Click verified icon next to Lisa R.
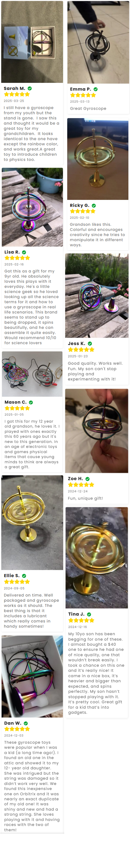Image resolution: width=130 pixels, height=868 pixels. (x=24, y=252)
